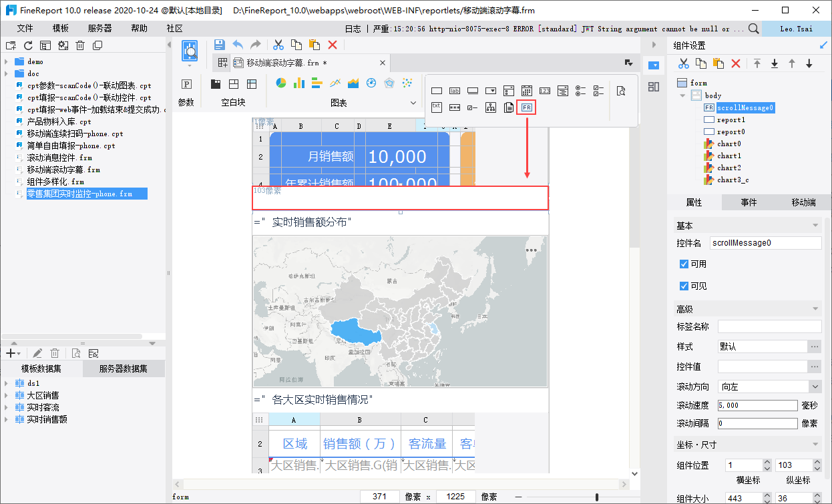Click red delete icon in component settings
This screenshot has height=504, width=832.
coord(736,63)
